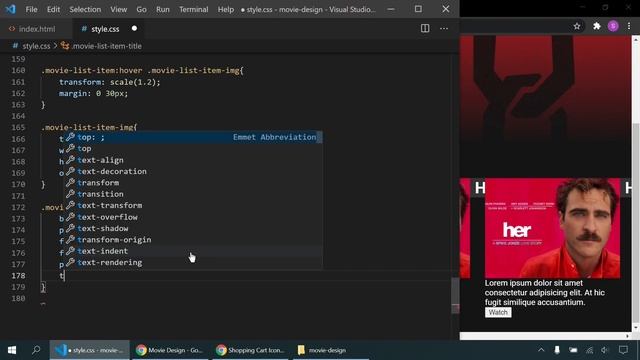The width and height of the screenshot is (640, 360).
Task: Click the microphone icon in the system tray
Action: coord(557,350)
